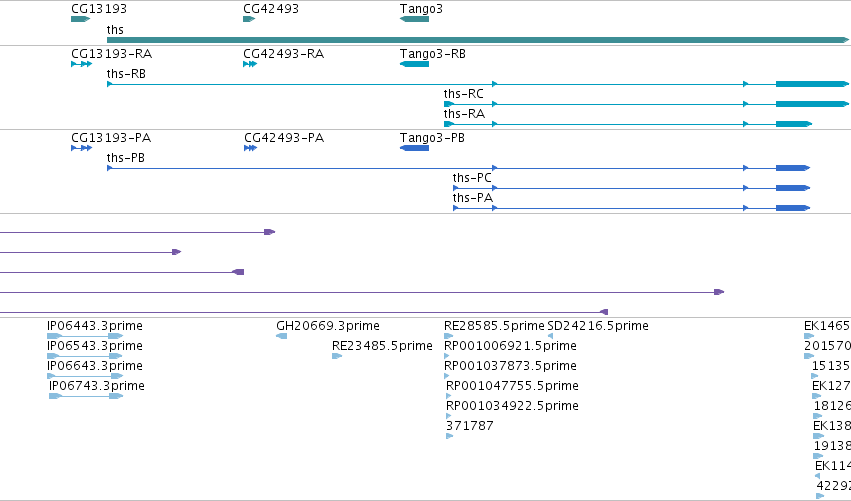This screenshot has height=501, width=851.
Task: Select the CG13193 gene label
Action: pos(99,9)
